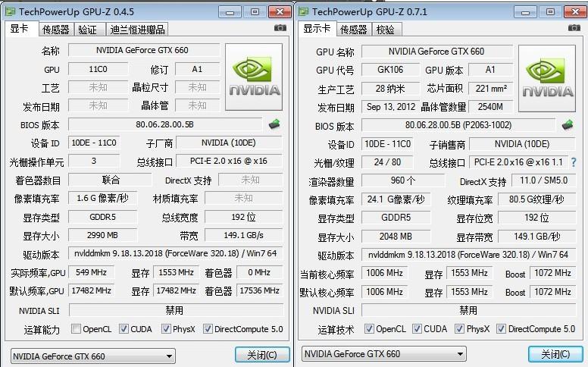Click PCI-E 2.0 x16 @ x16 bus value in GPU-Z 0.4.5
This screenshot has width=588, height=367.
[x=229, y=161]
